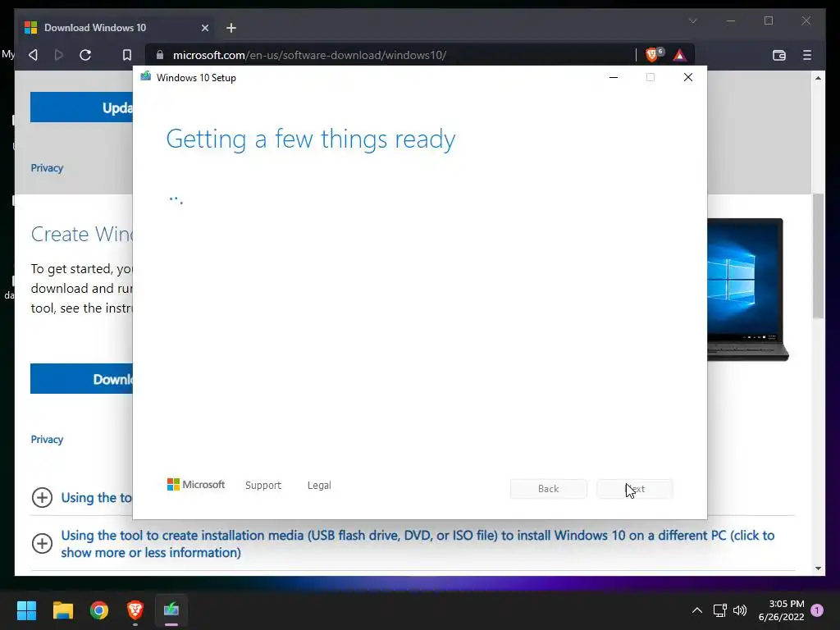This screenshot has height=630, width=840.
Task: Click the blue Download button on webpage
Action: pos(81,379)
